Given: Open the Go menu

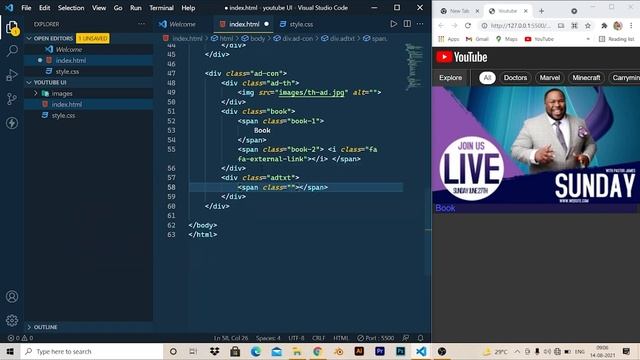Looking at the screenshot, I should [118, 8].
